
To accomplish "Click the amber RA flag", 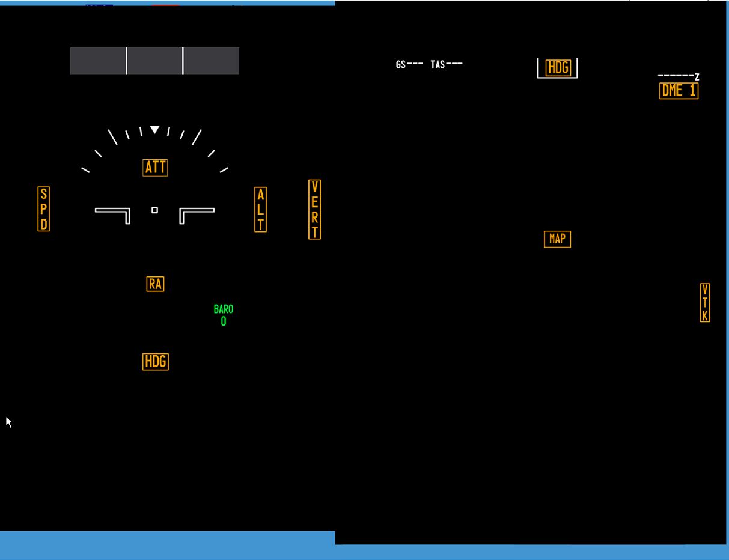I will pos(155,284).
